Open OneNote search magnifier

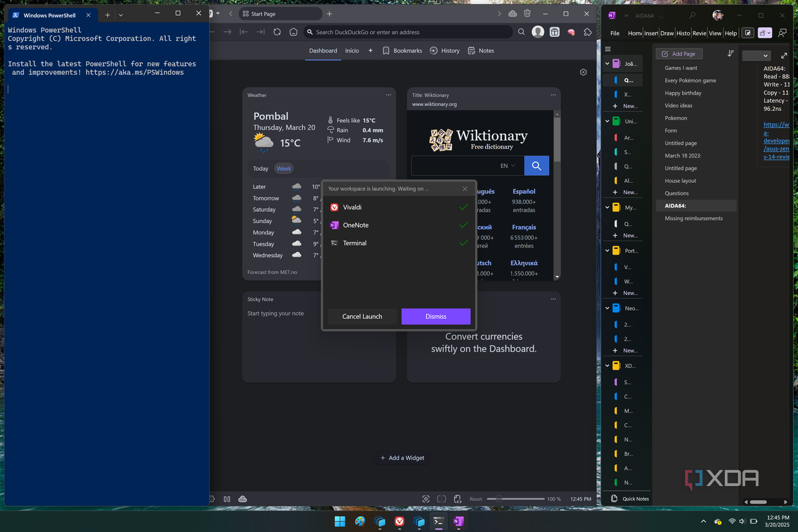click(692, 15)
